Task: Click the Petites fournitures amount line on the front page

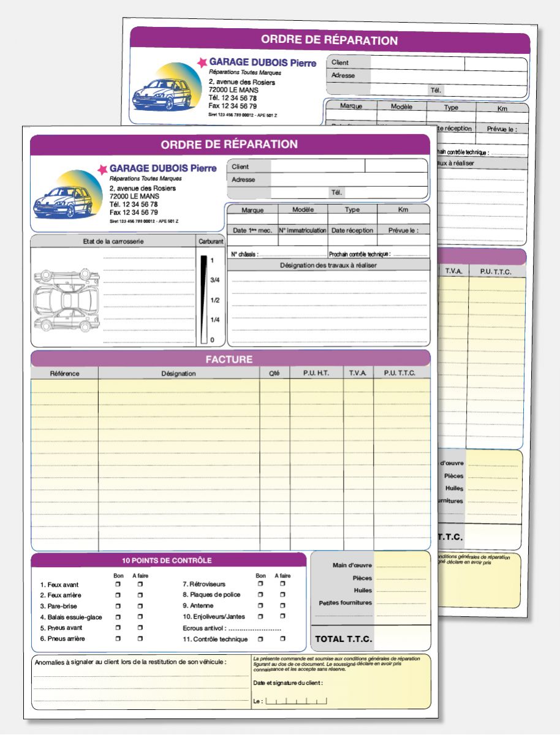Action: point(402,603)
